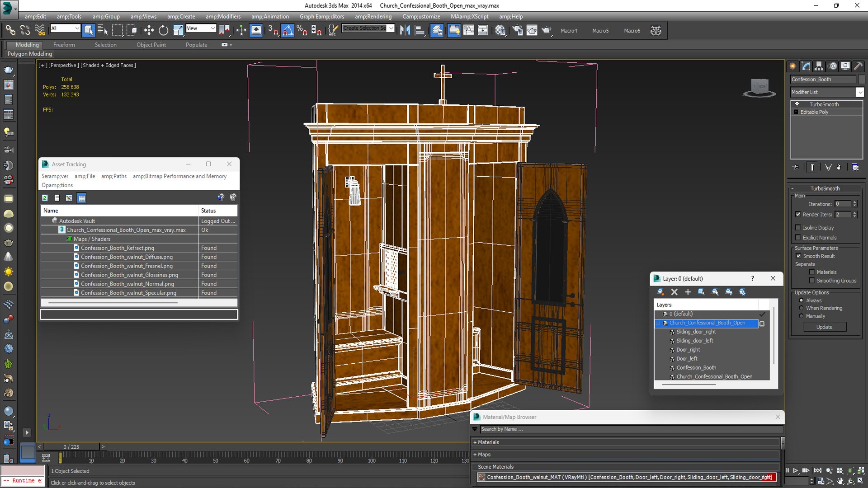Click the Unlink Selection tool

(25, 30)
